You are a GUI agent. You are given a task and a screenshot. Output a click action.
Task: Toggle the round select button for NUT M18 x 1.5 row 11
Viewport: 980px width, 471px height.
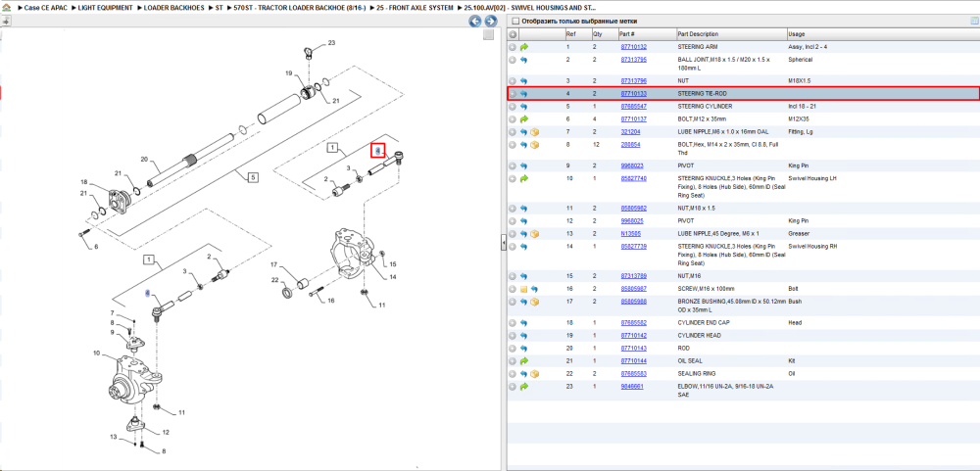pos(513,208)
